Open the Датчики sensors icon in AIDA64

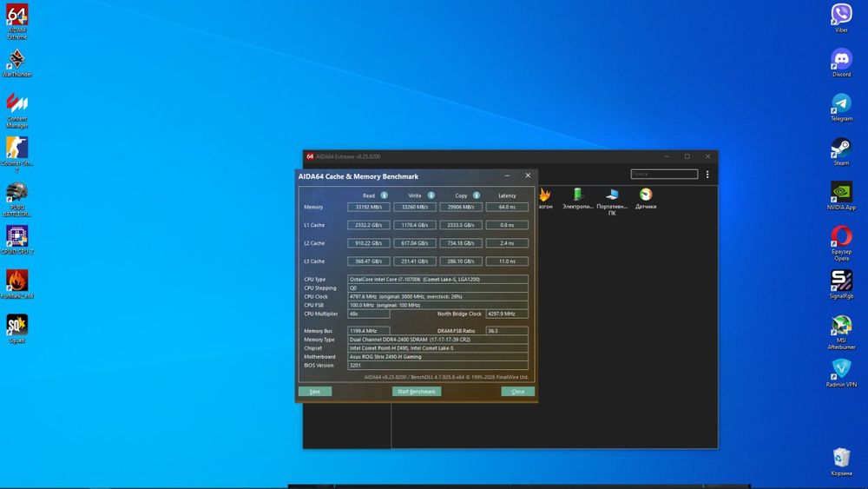646,198
